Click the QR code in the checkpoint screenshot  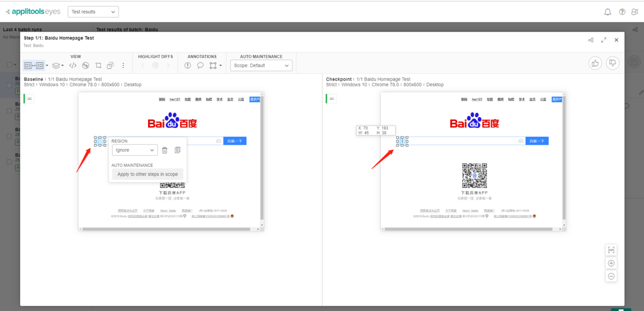click(x=475, y=175)
